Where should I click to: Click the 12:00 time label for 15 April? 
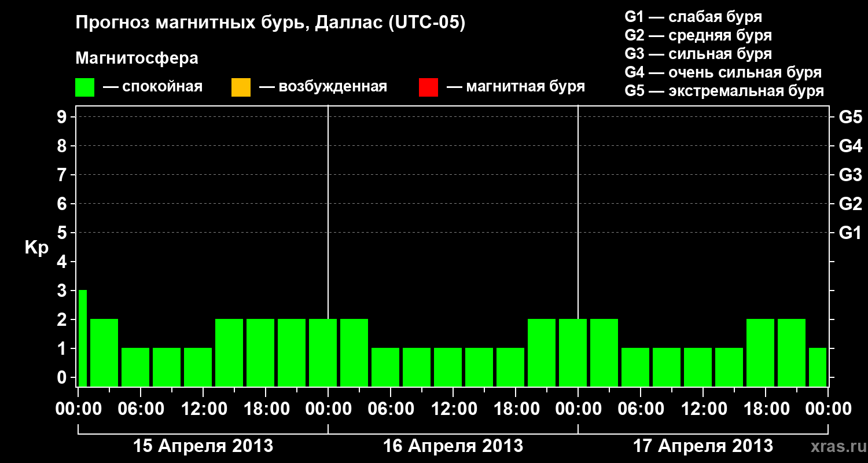(x=203, y=409)
